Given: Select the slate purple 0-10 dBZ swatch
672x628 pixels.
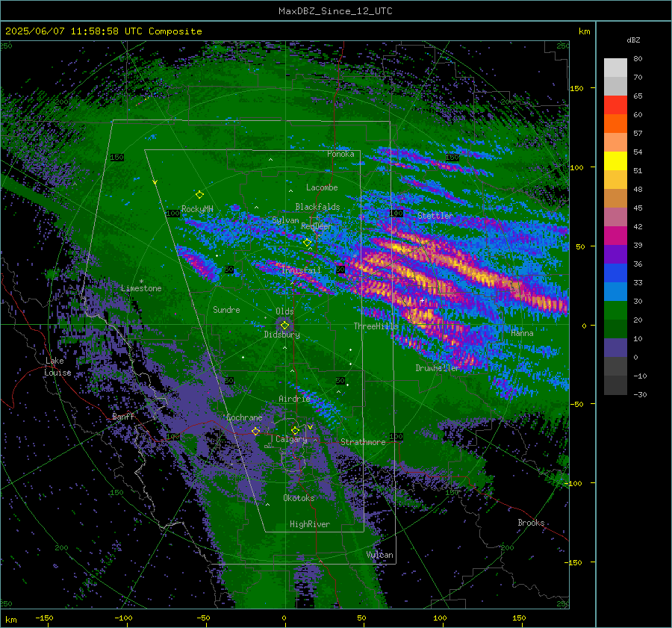Looking at the screenshot, I should coord(615,348).
